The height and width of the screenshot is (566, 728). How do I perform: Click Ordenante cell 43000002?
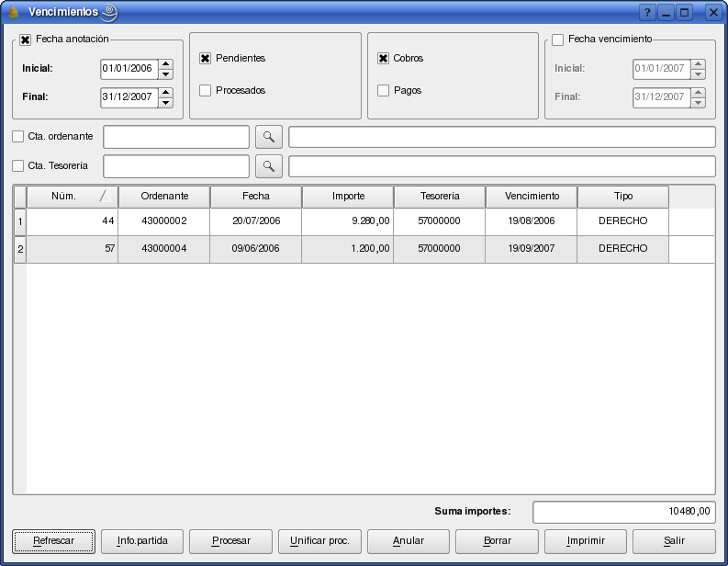click(x=164, y=221)
